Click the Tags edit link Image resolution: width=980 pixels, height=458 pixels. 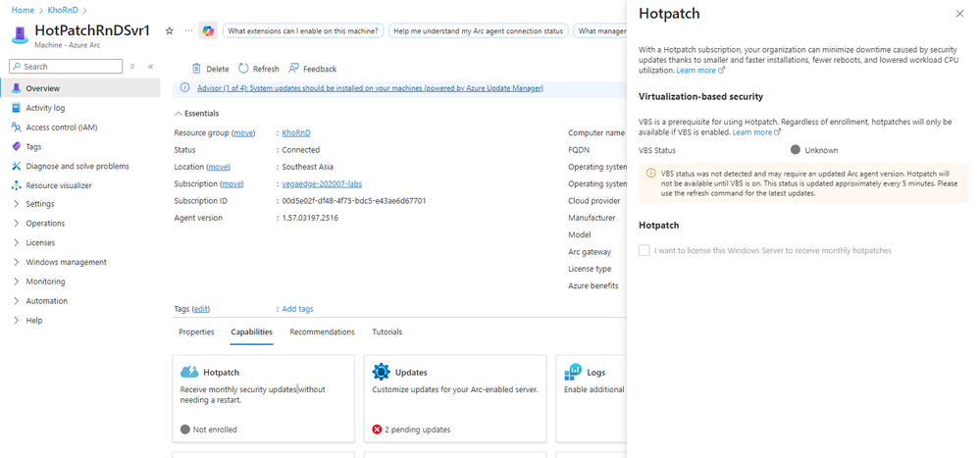[x=201, y=309]
